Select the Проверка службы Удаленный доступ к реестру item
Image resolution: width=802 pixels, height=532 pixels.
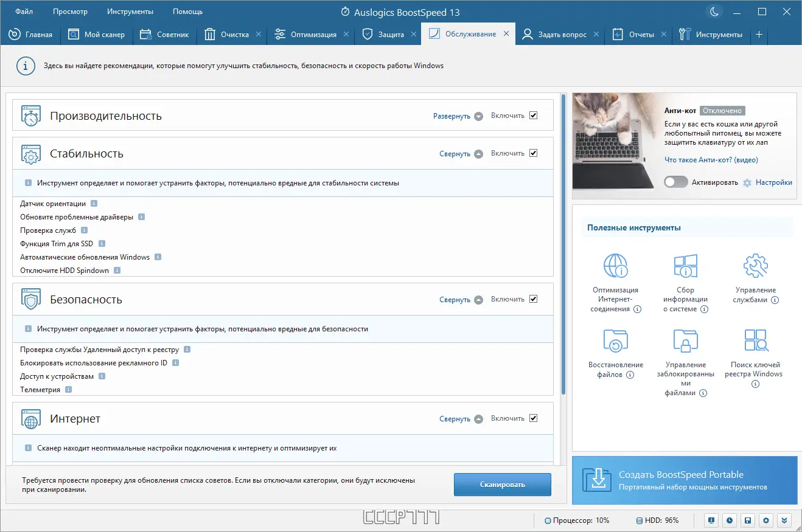pyautogui.click(x=99, y=350)
